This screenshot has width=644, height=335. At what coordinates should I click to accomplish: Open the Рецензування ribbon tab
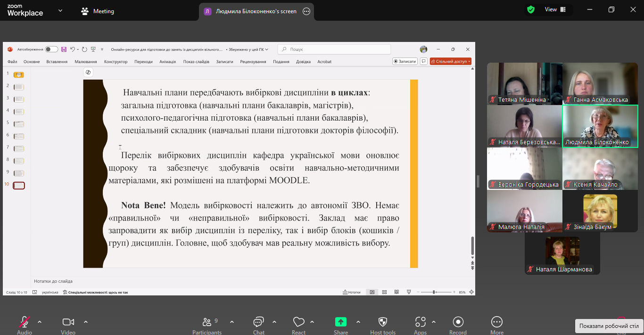coord(253,62)
